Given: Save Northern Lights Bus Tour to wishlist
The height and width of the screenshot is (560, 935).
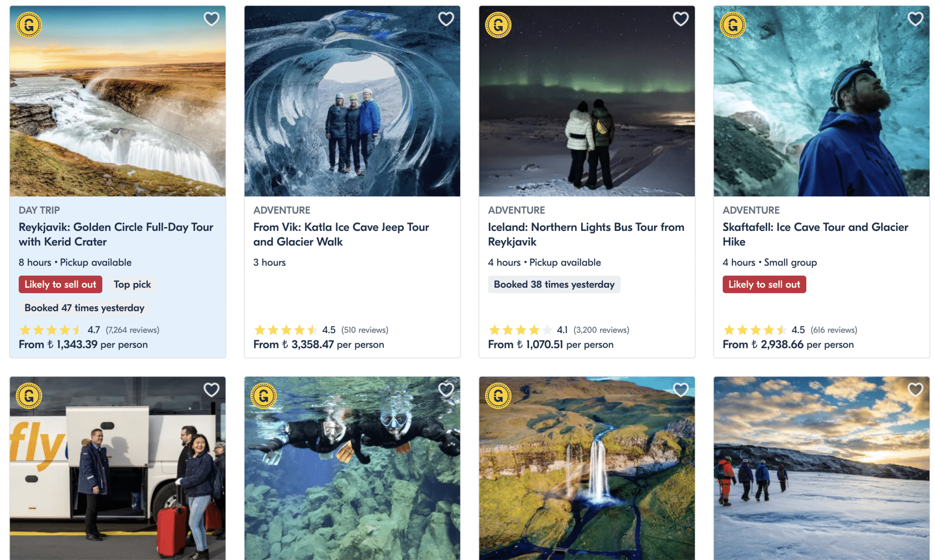Looking at the screenshot, I should (681, 19).
